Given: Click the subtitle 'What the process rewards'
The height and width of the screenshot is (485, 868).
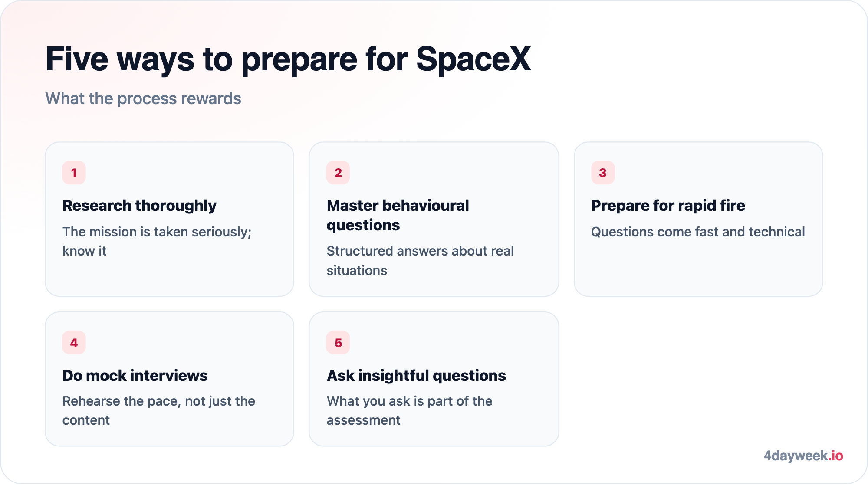Looking at the screenshot, I should tap(143, 99).
